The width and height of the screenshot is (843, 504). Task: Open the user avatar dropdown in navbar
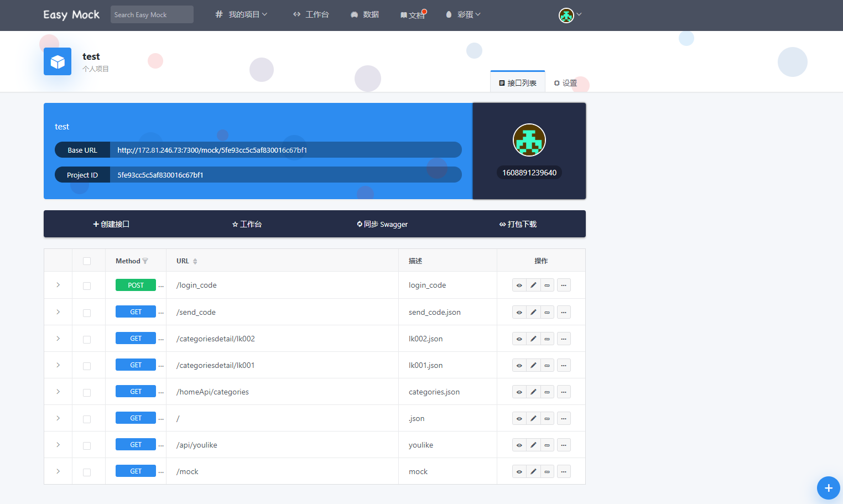click(x=570, y=15)
